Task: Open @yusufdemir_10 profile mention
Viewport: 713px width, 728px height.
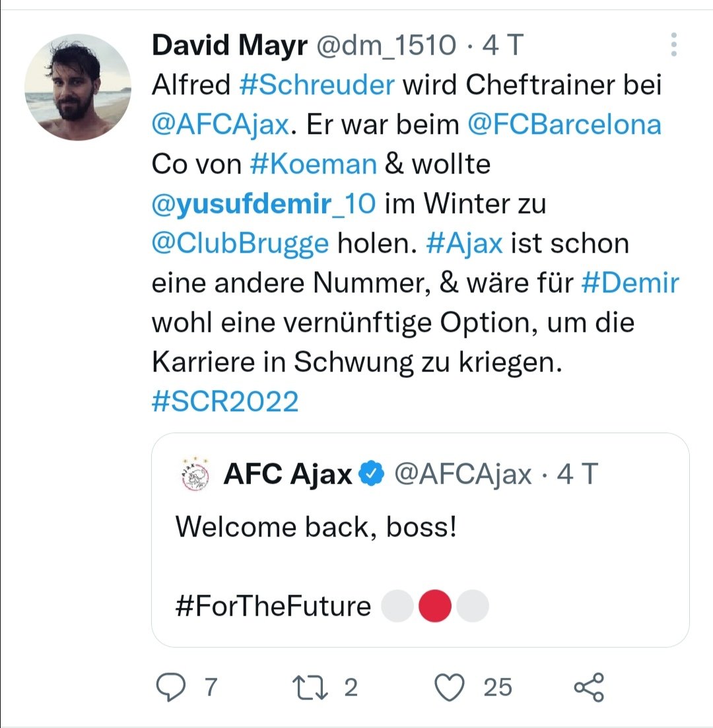Action: pyautogui.click(x=263, y=204)
